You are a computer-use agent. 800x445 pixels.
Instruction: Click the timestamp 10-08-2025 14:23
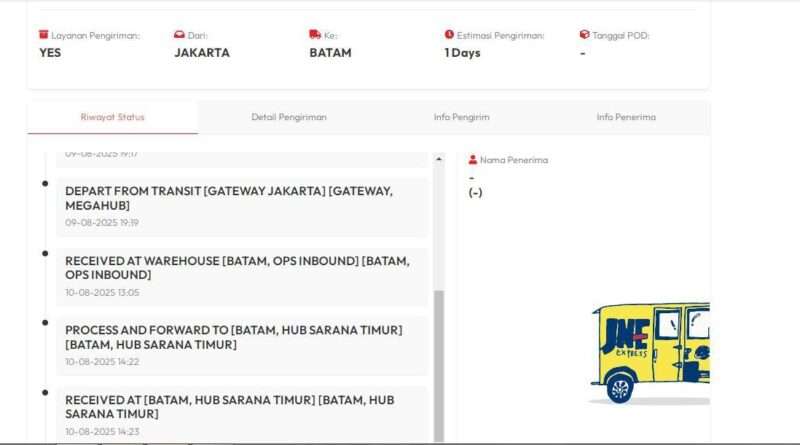102,432
